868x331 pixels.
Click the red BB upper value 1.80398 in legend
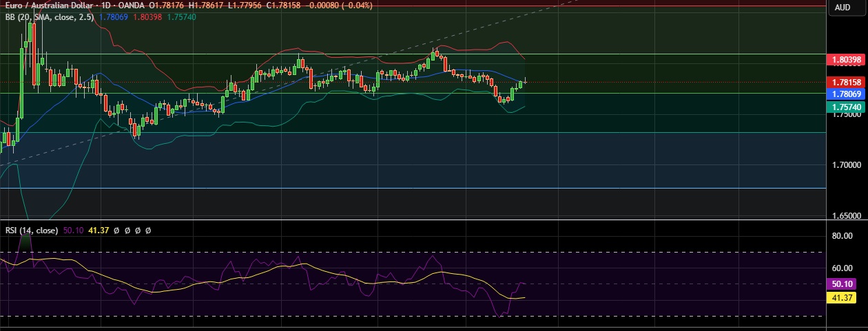coord(146,17)
